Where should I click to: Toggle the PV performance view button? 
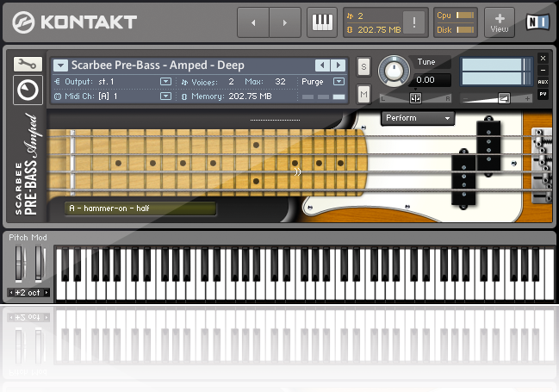click(x=543, y=94)
